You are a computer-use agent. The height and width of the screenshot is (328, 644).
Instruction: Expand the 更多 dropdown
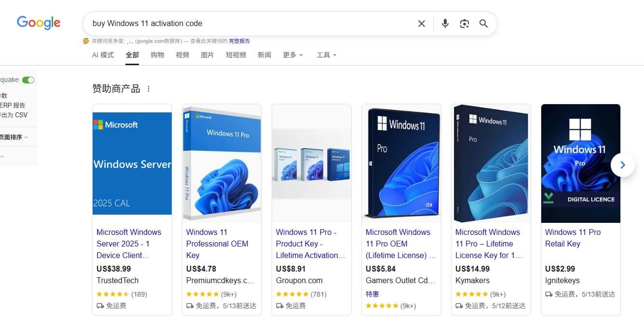pyautogui.click(x=293, y=55)
